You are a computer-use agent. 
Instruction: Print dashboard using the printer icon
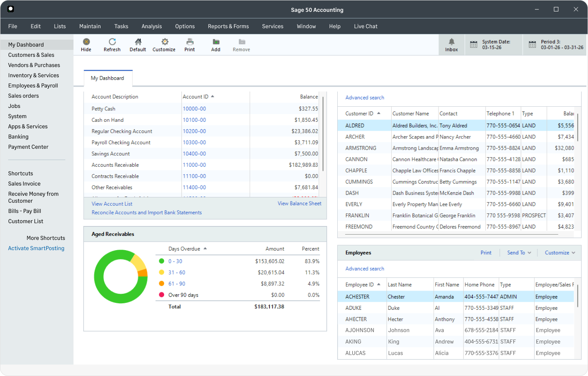(x=190, y=42)
